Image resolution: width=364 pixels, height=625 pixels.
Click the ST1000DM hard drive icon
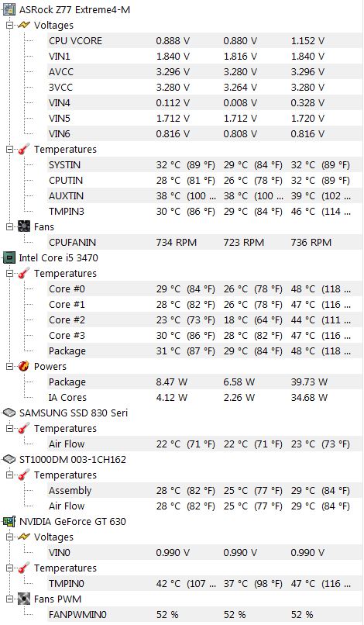click(x=9, y=459)
